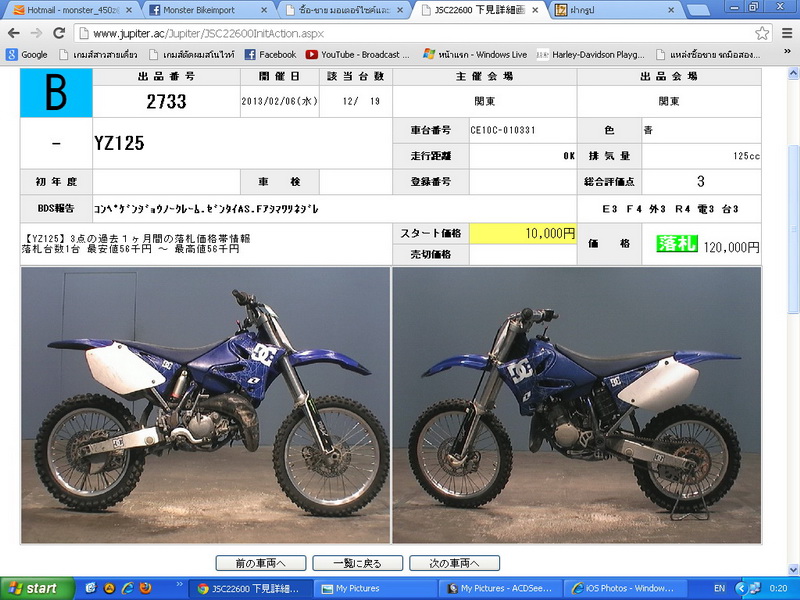Open the My Pictures taskbar window
Image resolution: width=800 pixels, height=600 pixels.
[x=374, y=588]
